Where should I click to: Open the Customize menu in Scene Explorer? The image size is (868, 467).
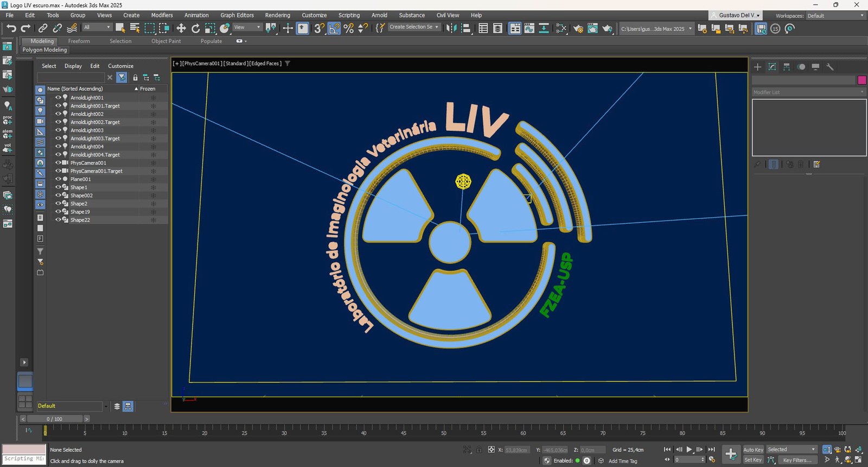[120, 66]
